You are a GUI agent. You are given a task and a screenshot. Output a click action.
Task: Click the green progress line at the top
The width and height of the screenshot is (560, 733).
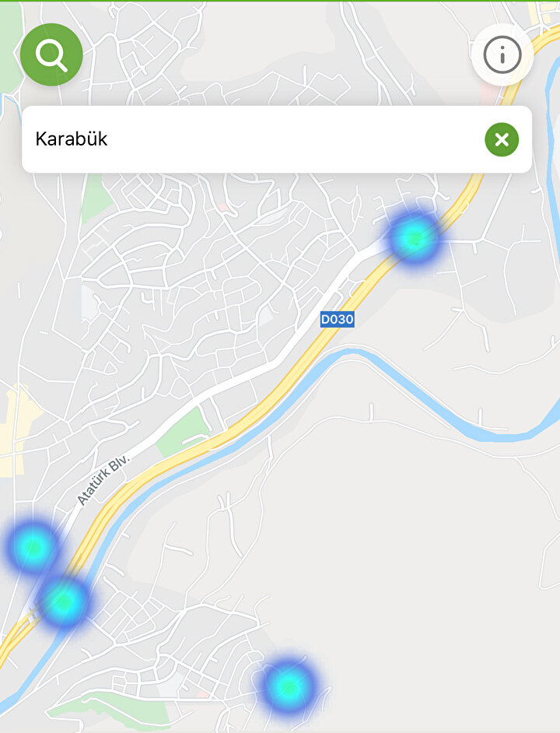[280, 1]
